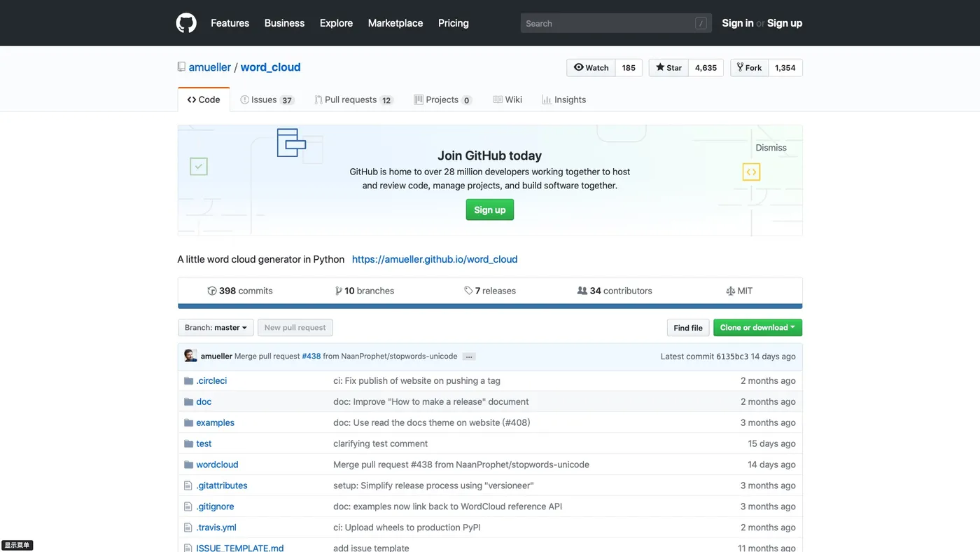Open Pricing in the top navigation
This screenshot has width=980, height=552.
pyautogui.click(x=454, y=23)
